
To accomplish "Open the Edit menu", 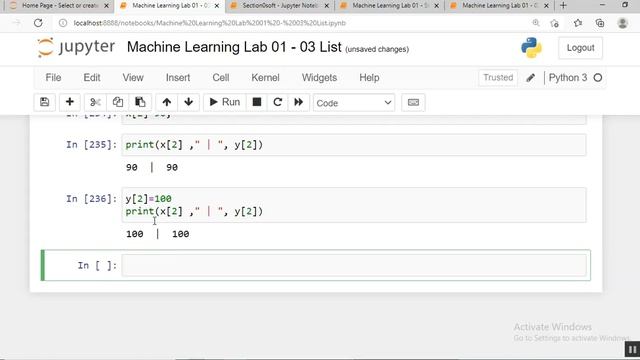I will tap(92, 78).
